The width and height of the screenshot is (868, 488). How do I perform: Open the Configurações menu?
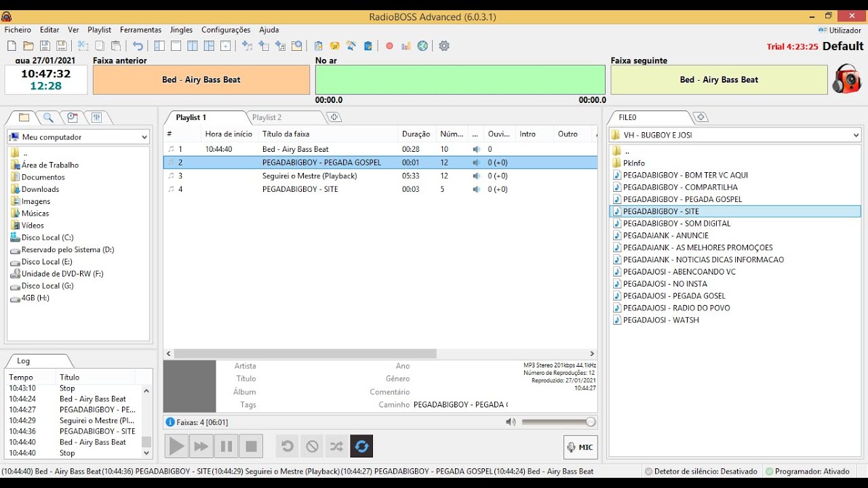(x=226, y=30)
